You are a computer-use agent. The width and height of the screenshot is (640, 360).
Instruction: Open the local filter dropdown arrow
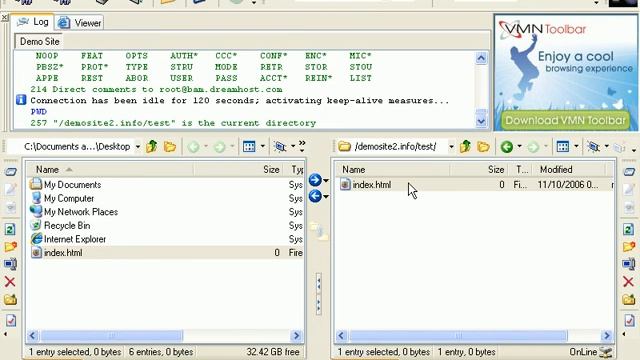click(x=293, y=147)
